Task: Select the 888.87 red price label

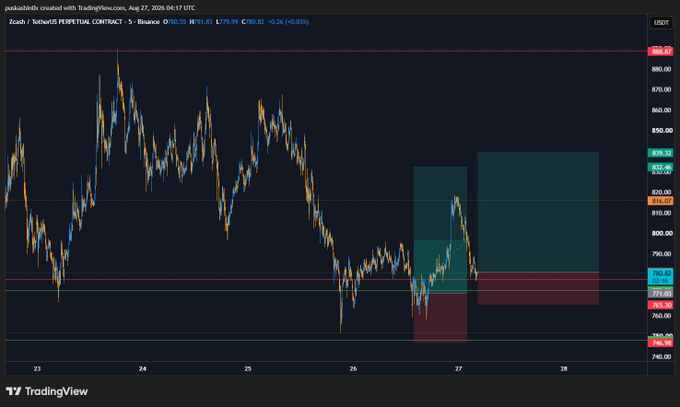Action: click(x=660, y=52)
